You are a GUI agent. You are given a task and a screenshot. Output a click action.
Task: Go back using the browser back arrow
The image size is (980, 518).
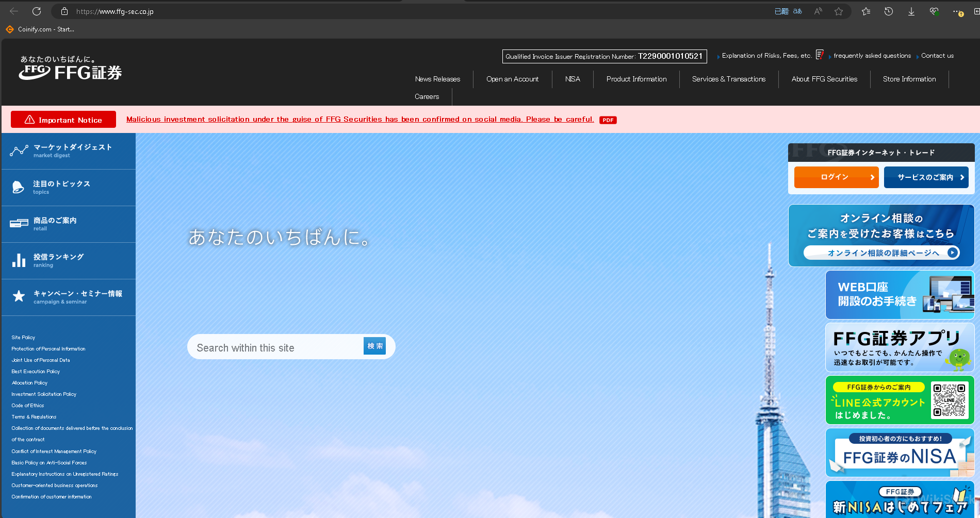click(14, 11)
